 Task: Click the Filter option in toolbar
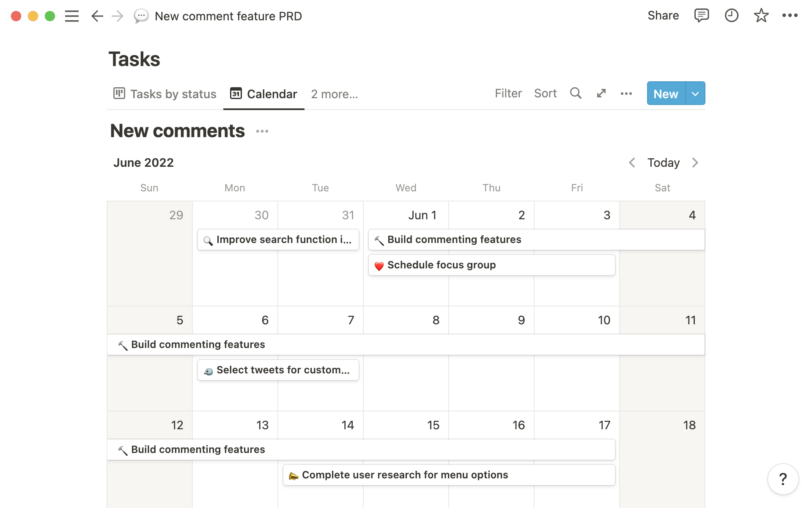coord(509,94)
